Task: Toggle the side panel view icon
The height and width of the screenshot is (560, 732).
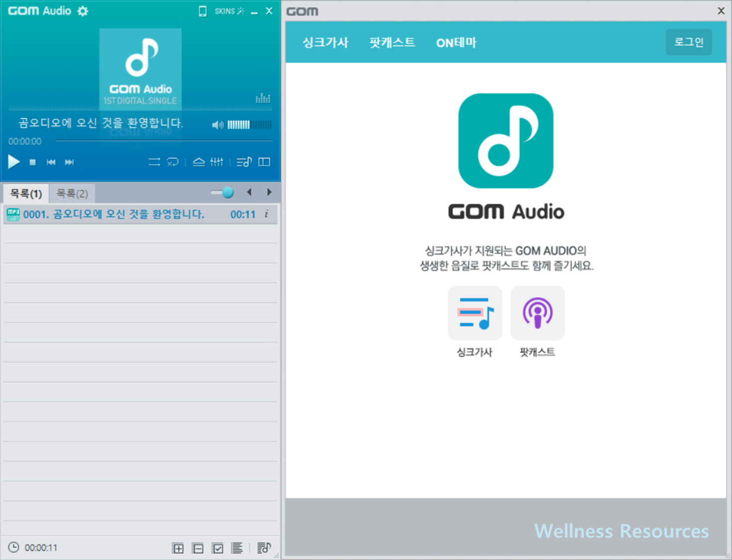Action: coord(264,162)
